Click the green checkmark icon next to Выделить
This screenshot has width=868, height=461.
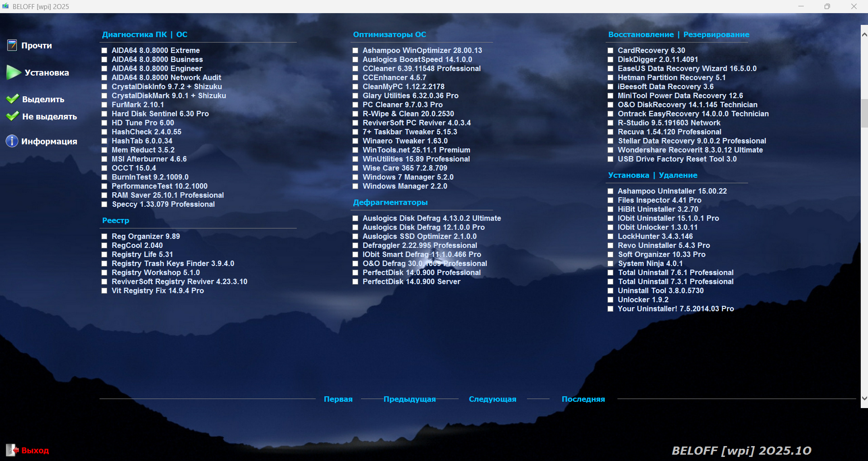coord(12,99)
